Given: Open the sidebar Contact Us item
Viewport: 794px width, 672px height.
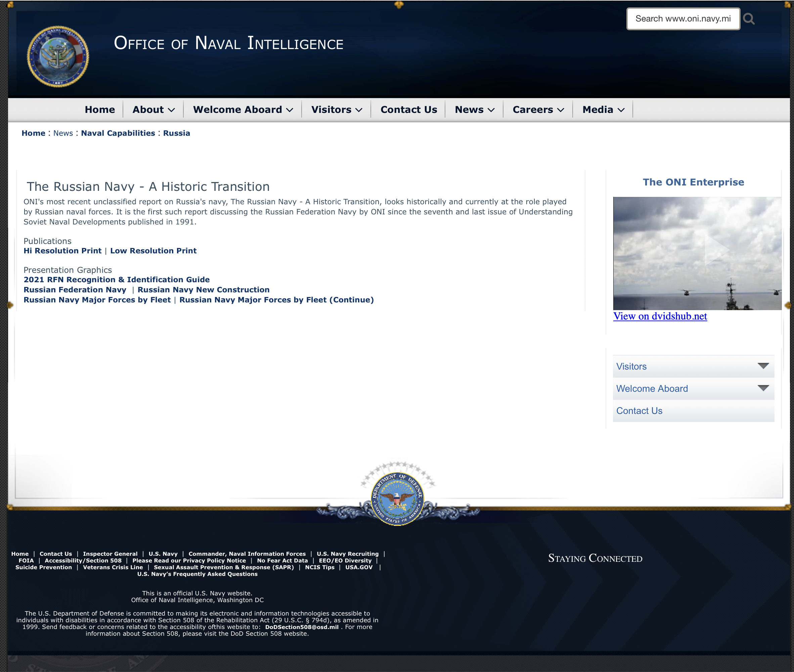Looking at the screenshot, I should tap(694, 411).
